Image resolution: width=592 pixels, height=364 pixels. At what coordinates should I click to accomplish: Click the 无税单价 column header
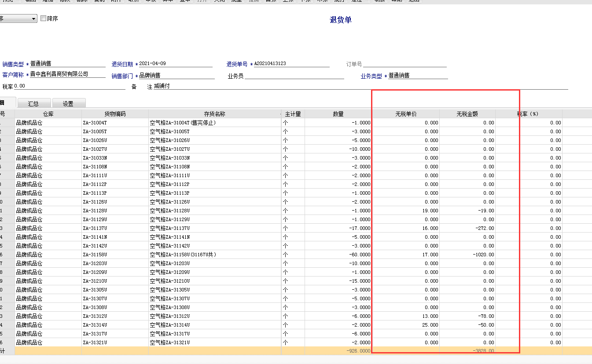pos(406,114)
